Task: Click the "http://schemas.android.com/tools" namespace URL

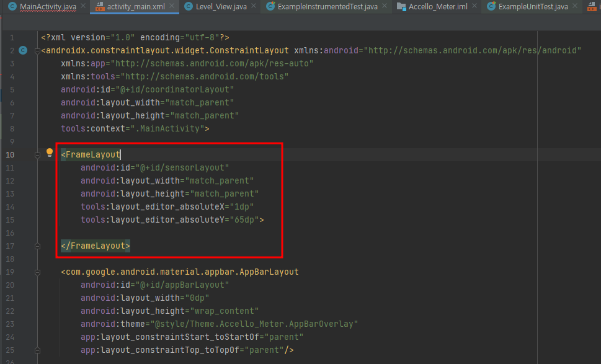Action: click(x=204, y=76)
